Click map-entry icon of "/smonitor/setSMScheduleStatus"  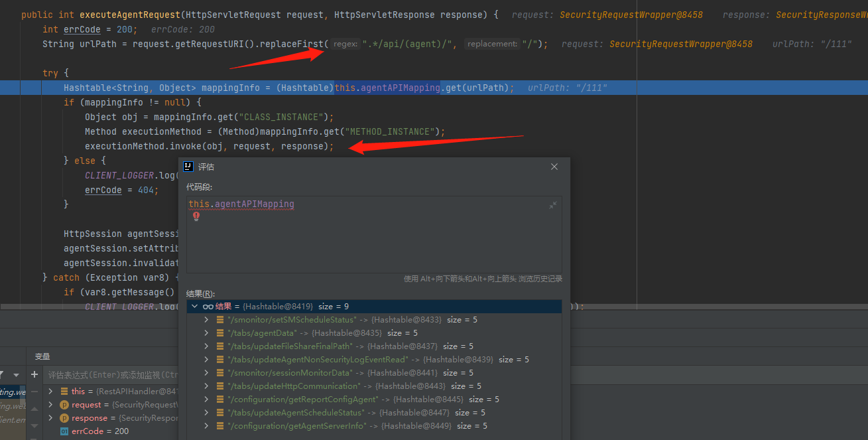point(220,320)
